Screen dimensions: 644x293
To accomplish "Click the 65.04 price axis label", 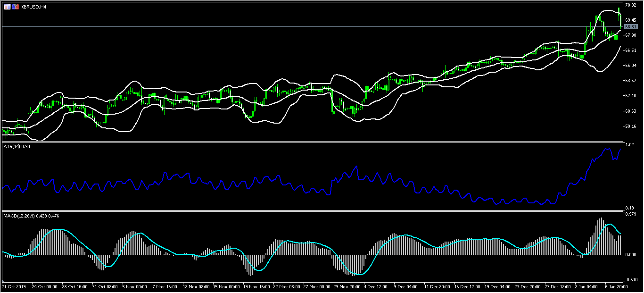I will click(x=631, y=66).
